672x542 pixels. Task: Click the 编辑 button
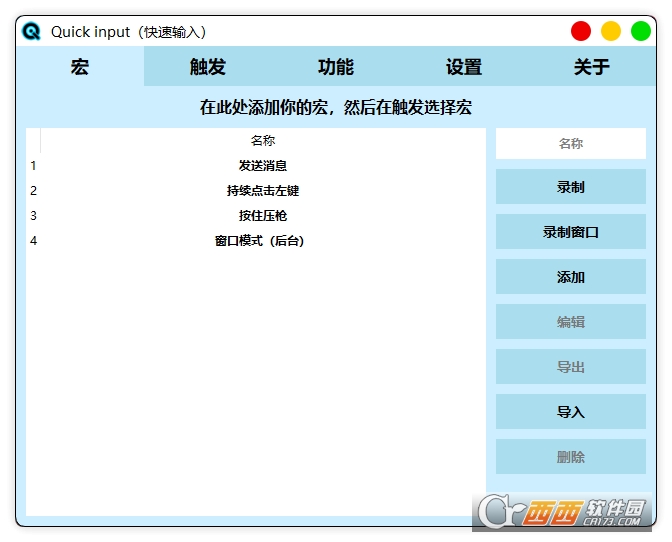[x=570, y=322]
